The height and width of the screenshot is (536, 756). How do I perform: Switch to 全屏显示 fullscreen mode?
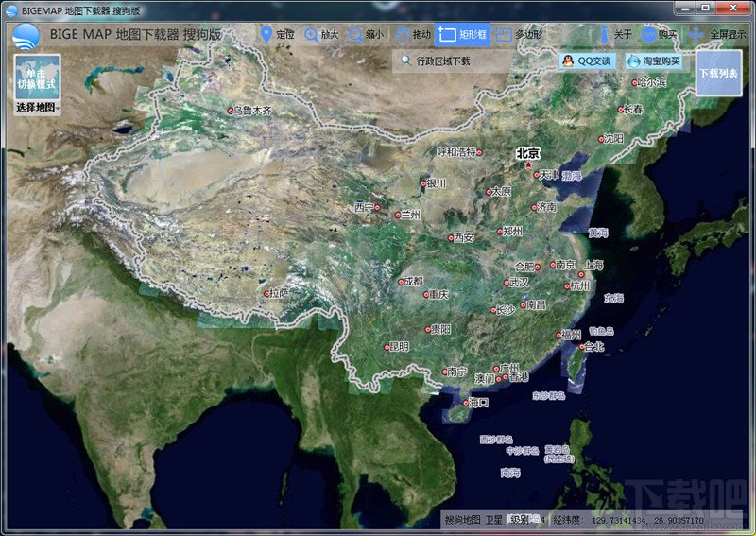coord(717,34)
